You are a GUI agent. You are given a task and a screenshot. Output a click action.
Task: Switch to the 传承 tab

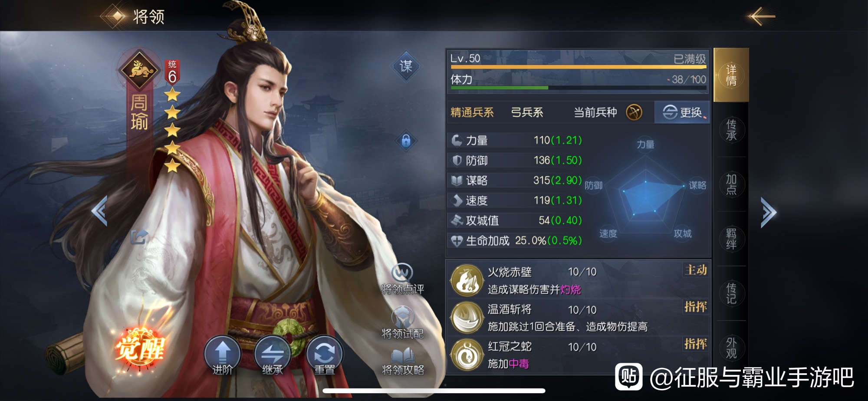coord(731,130)
